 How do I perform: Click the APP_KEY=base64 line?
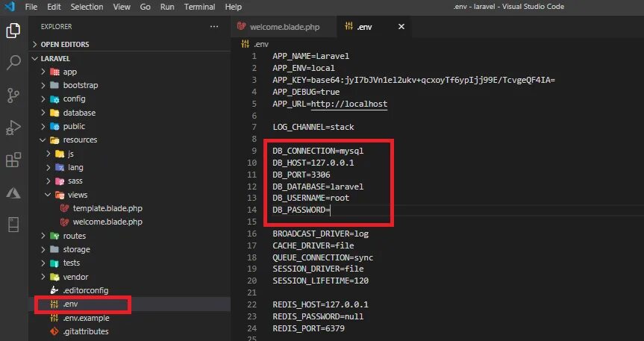click(413, 80)
